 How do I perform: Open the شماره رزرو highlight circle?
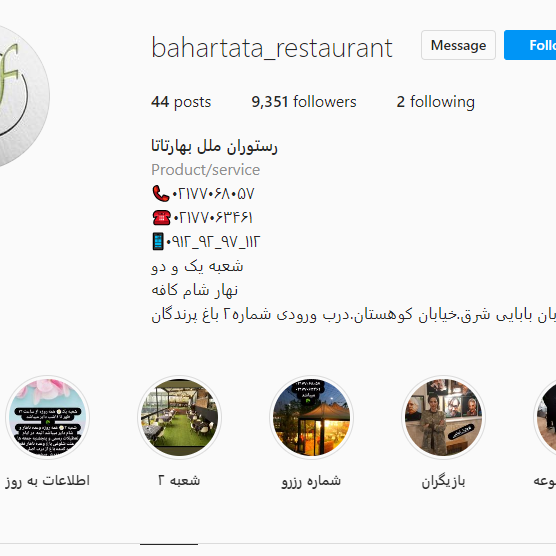311,417
